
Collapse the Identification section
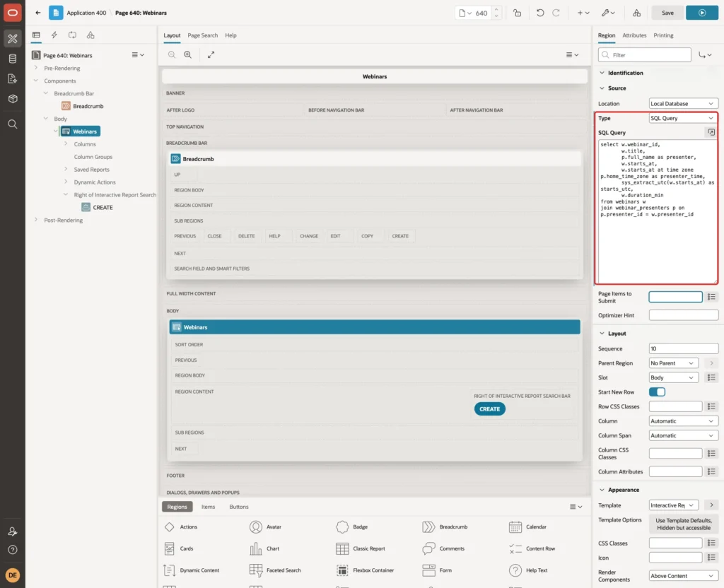[602, 73]
